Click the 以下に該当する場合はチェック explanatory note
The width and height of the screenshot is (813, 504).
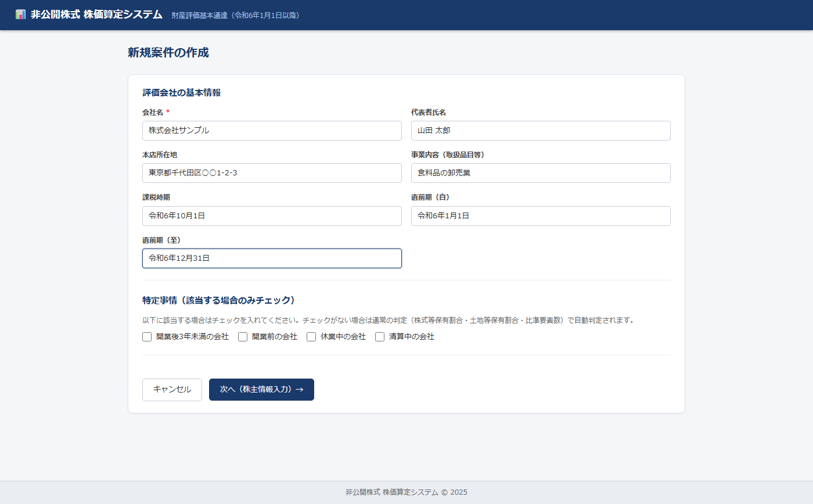click(x=388, y=321)
